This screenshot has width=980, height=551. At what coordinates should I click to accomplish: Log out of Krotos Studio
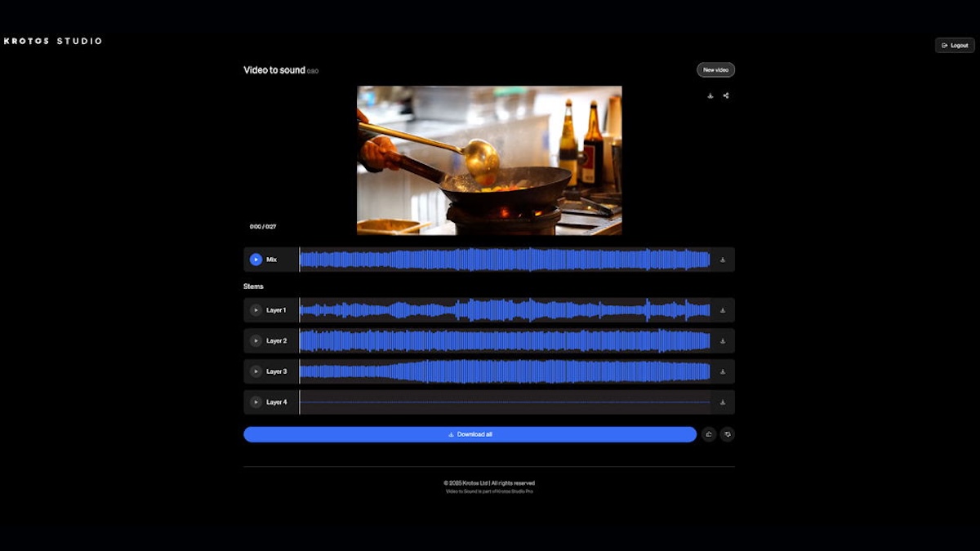[953, 45]
